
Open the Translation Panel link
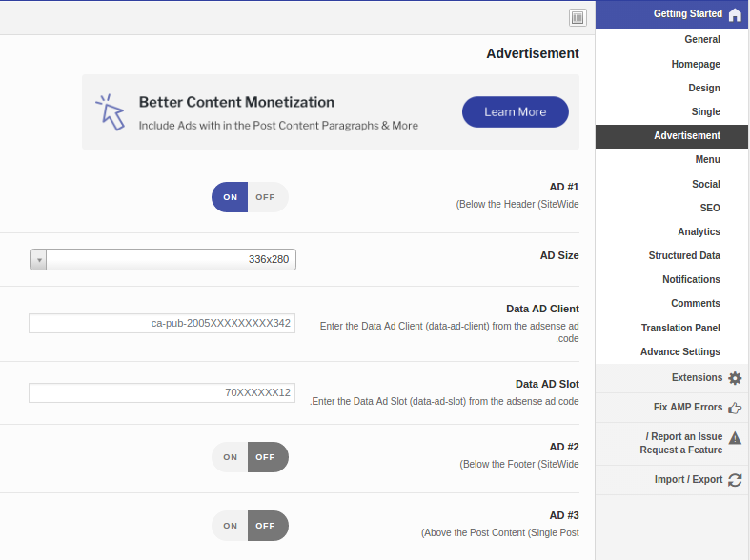[680, 328]
